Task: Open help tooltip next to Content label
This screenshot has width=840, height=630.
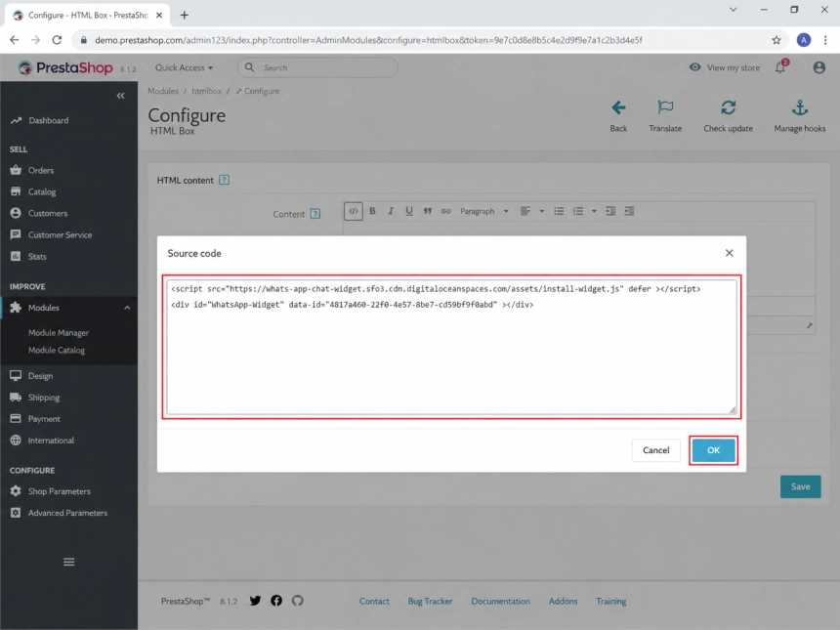Action: click(x=315, y=214)
